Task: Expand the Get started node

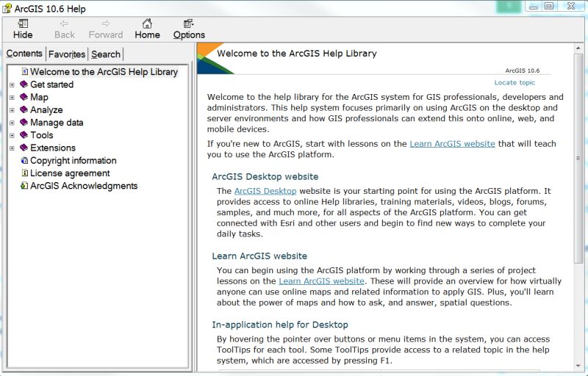Action: (x=12, y=85)
